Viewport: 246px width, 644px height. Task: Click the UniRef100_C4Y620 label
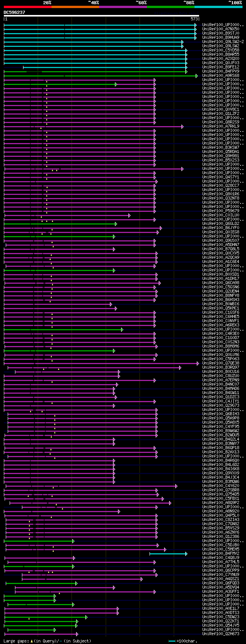(x=221, y=486)
